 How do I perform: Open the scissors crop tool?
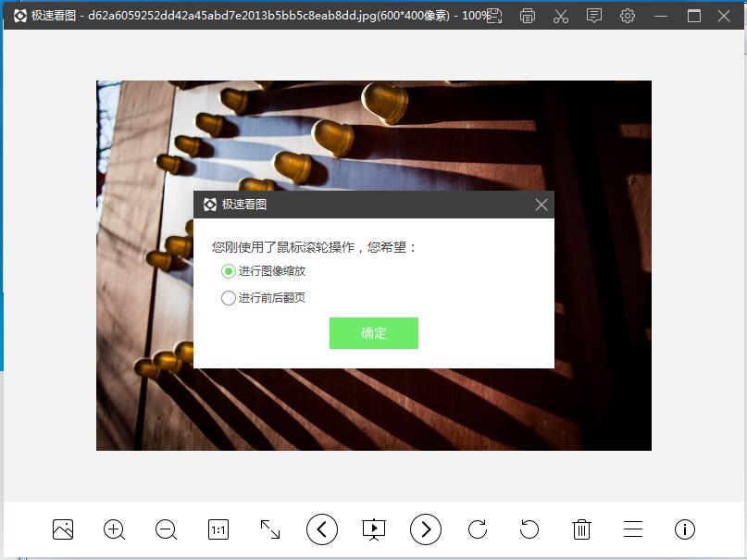tap(561, 16)
